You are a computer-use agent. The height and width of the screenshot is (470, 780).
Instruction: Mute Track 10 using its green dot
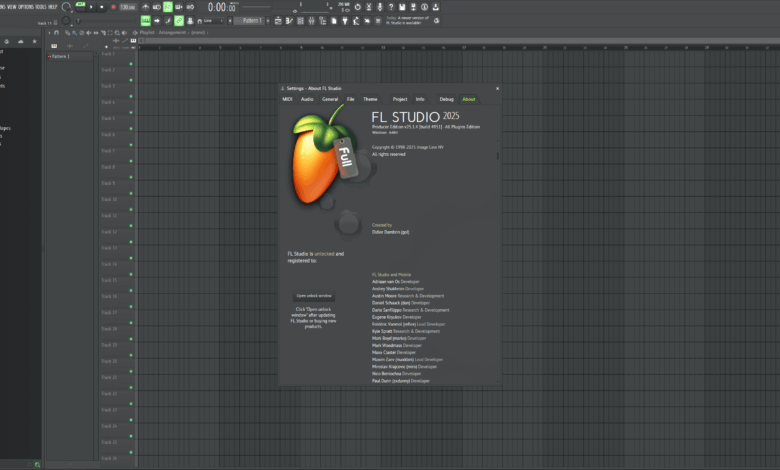[x=131, y=209]
